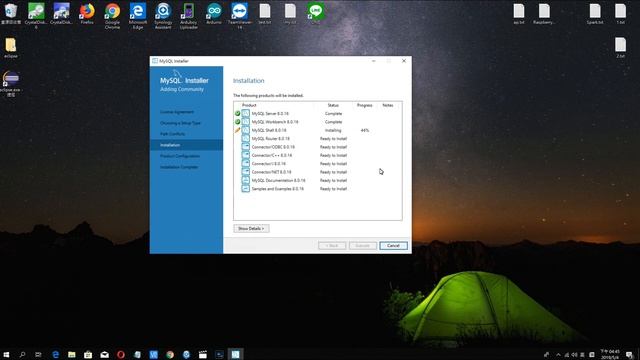Open Mail app from the taskbar
640x360 pixels.
click(x=104, y=354)
